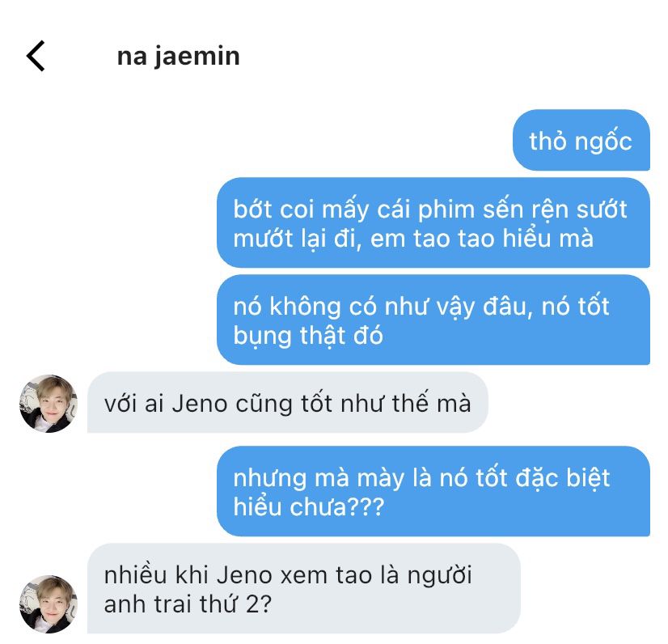Viewport: 668px width, 644px height.
Task: Click the word 'jaemin' in the header
Action: [x=197, y=57]
